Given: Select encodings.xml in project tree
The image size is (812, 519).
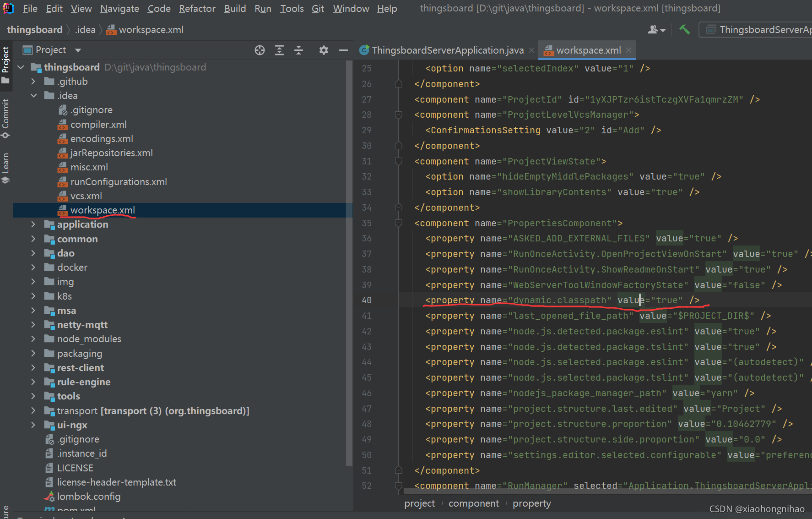Looking at the screenshot, I should point(102,139).
